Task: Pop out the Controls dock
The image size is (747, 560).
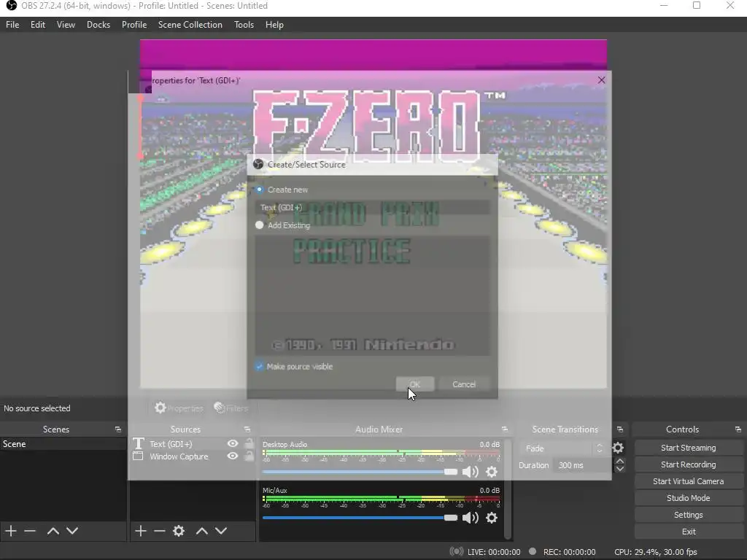Action: click(x=738, y=429)
